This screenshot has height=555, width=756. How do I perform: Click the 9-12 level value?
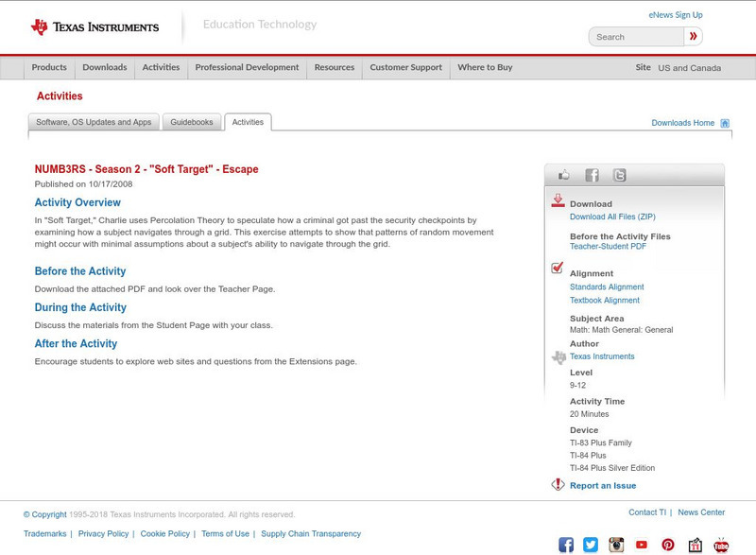(x=577, y=385)
